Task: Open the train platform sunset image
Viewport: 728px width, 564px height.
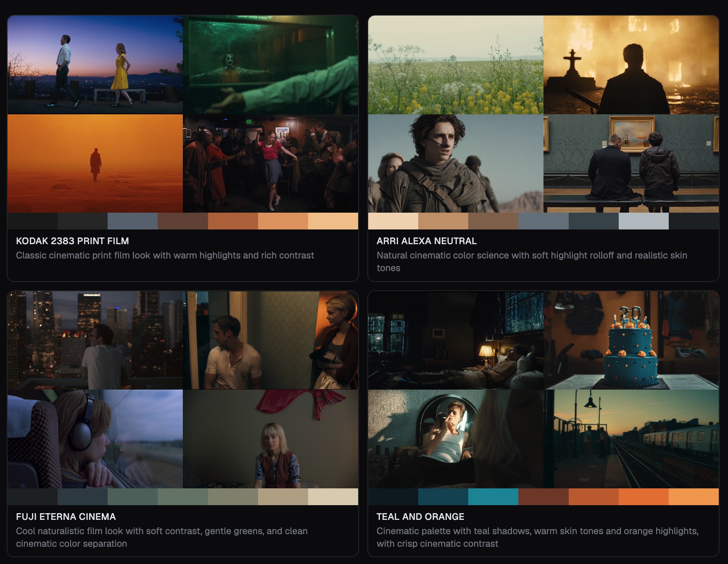Action: tap(631, 439)
